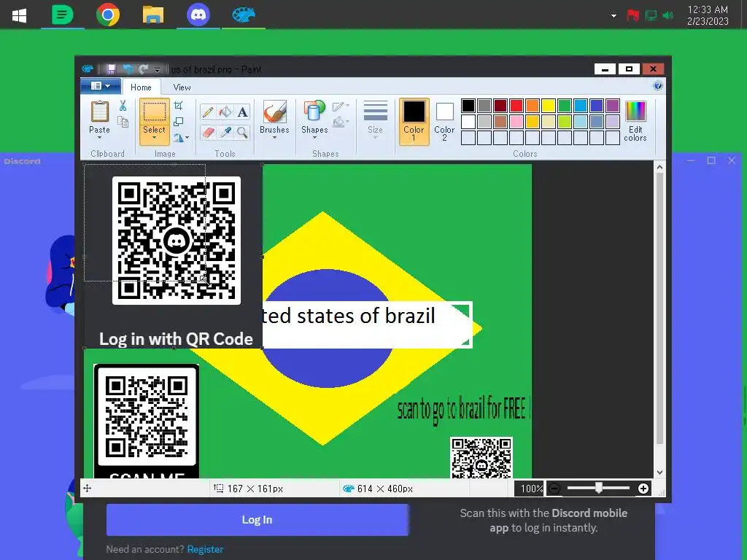The image size is (747, 560).
Task: Open the Rotate or flip dropdown
Action: click(181, 138)
